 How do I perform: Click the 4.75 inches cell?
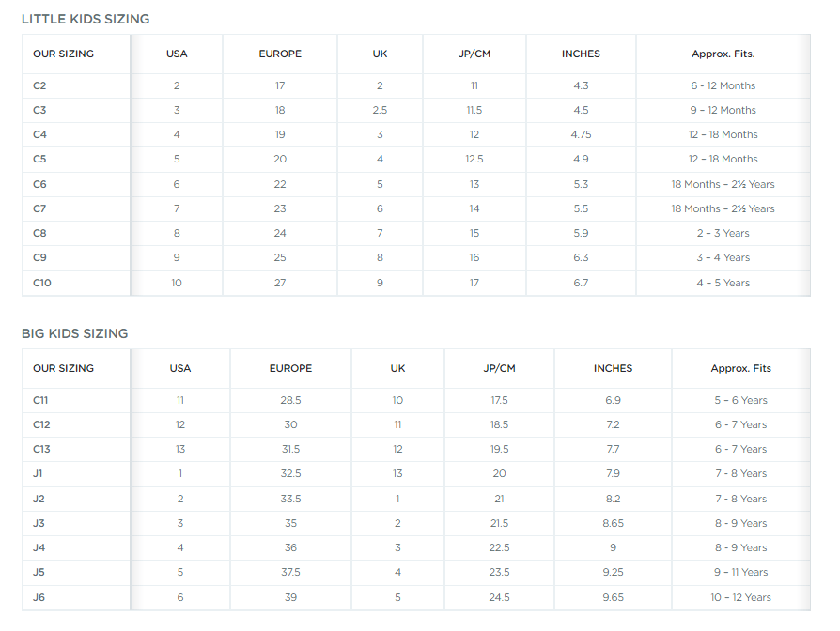pos(582,134)
